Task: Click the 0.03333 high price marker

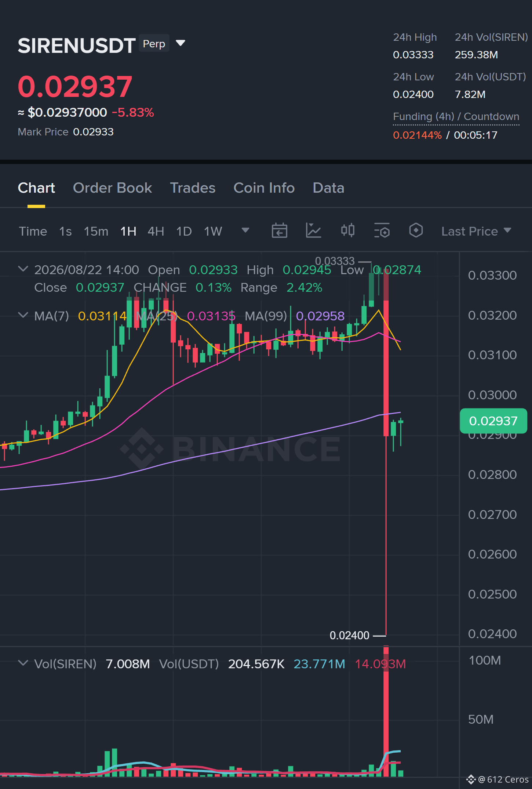Action: (335, 261)
